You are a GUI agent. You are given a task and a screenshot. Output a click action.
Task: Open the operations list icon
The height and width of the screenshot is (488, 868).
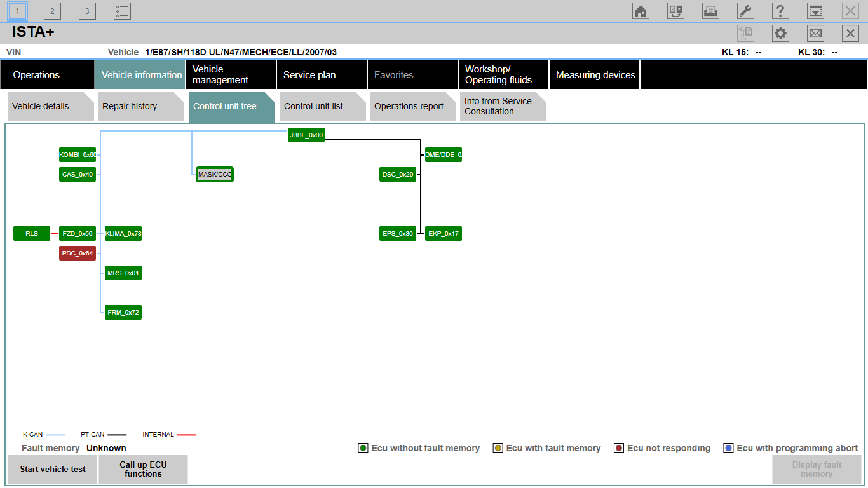122,11
